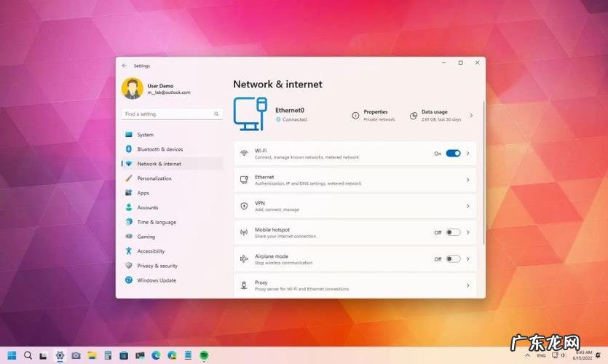Open File Explorer from the taskbar

tap(92, 355)
